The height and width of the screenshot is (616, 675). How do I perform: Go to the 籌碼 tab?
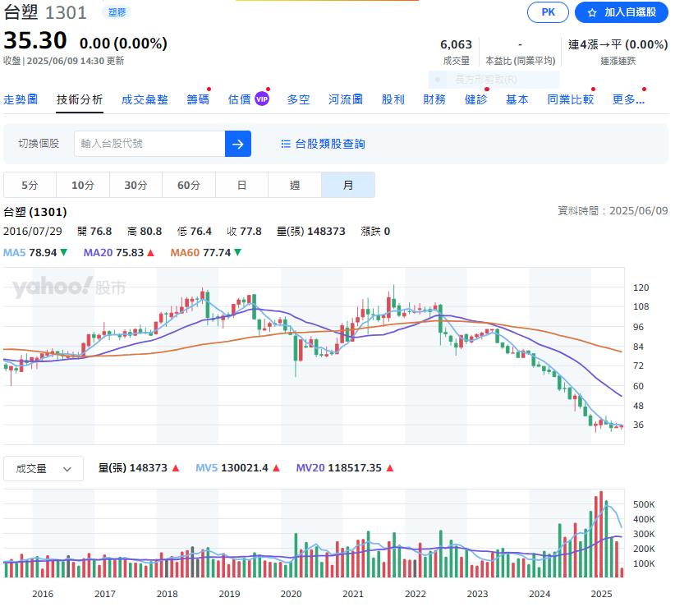tap(198, 100)
